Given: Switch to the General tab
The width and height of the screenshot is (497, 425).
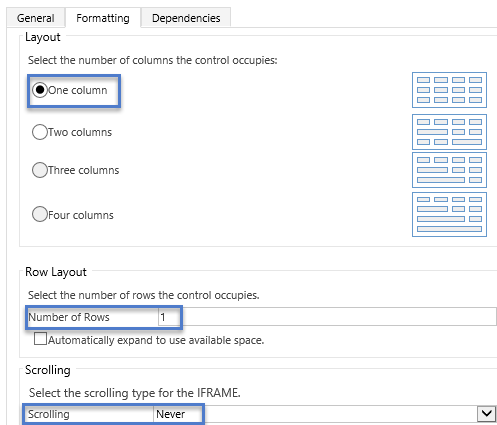Looking at the screenshot, I should click(x=36, y=18).
